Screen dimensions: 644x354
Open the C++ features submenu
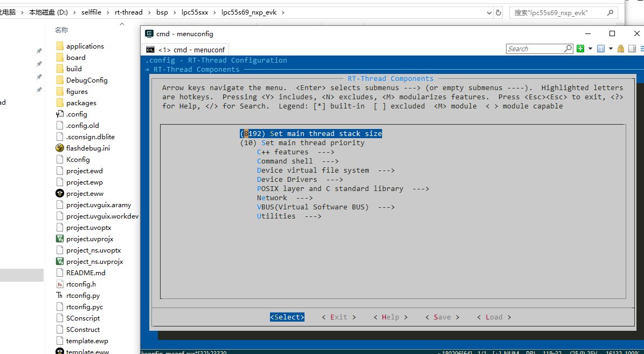click(296, 152)
